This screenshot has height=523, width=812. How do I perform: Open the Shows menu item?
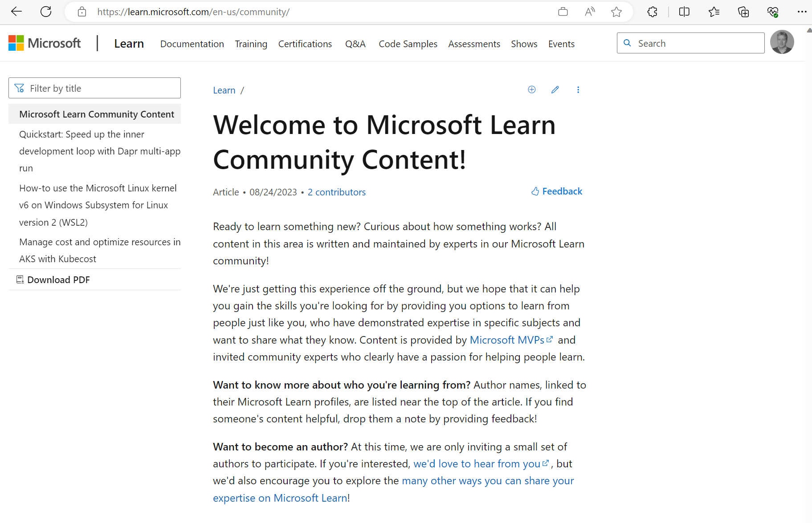click(x=524, y=44)
